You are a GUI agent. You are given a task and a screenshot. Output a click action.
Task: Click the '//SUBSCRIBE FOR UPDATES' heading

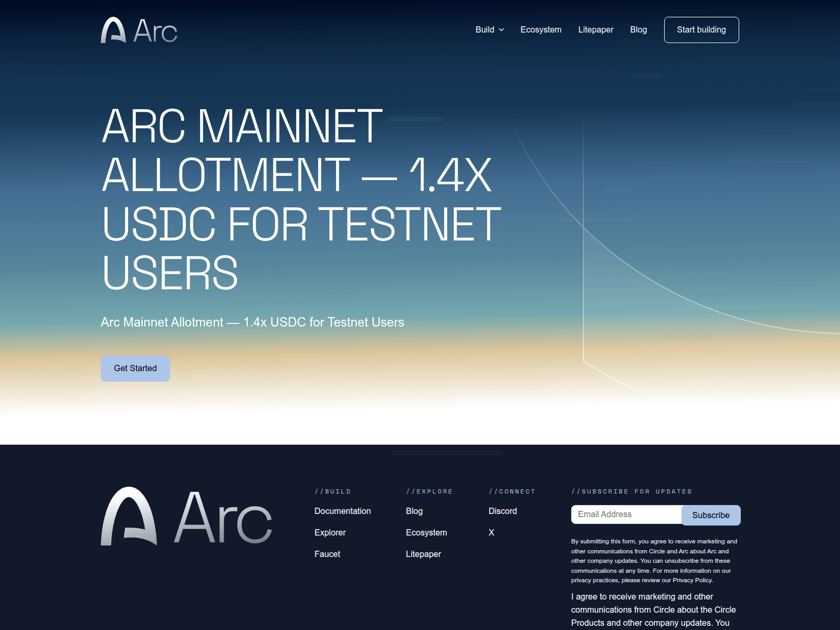pyautogui.click(x=632, y=492)
